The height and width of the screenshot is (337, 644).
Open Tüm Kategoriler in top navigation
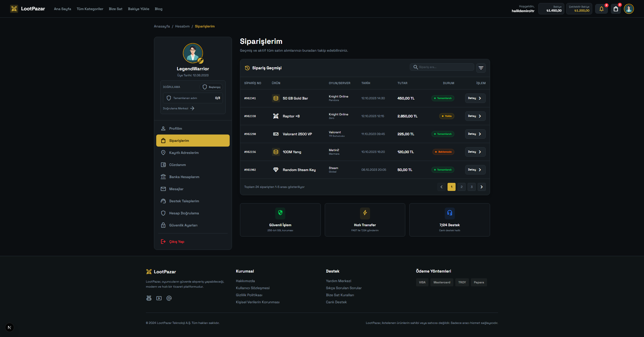point(90,9)
